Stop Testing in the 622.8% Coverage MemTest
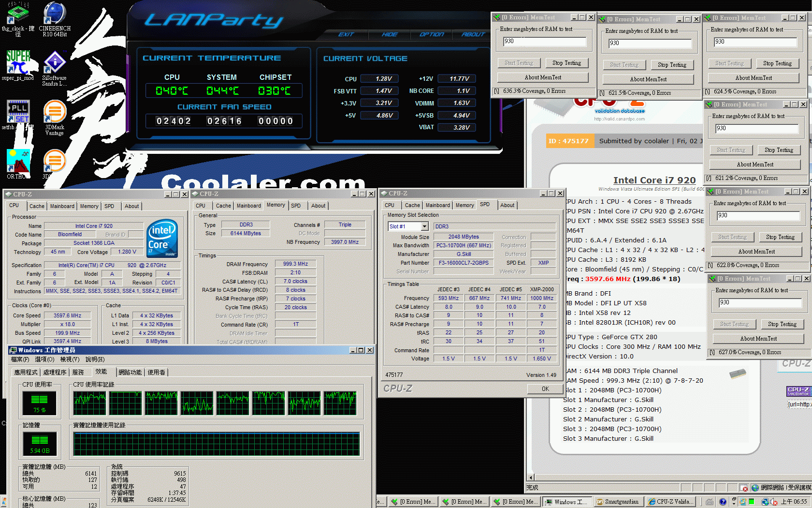 pyautogui.click(x=780, y=237)
